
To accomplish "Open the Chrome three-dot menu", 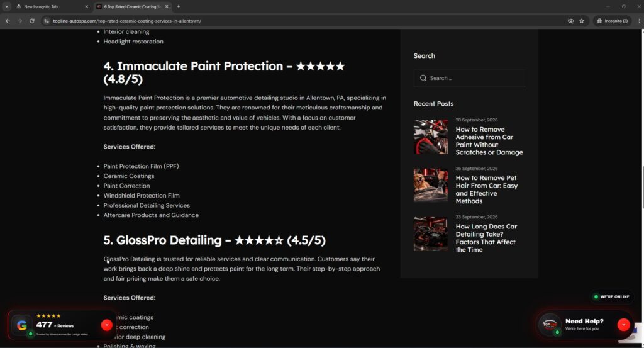I will pos(639,21).
